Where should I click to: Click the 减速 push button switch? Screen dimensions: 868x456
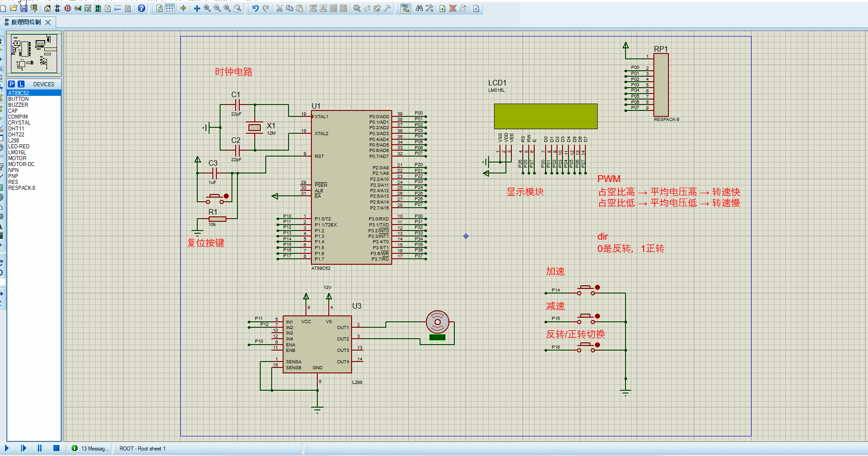pos(587,319)
